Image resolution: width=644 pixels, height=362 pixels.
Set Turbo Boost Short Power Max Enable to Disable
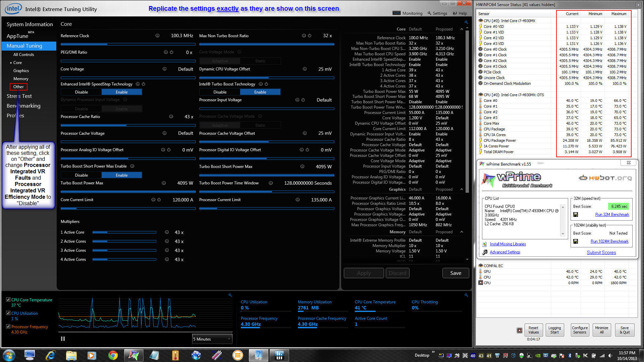[81, 175]
